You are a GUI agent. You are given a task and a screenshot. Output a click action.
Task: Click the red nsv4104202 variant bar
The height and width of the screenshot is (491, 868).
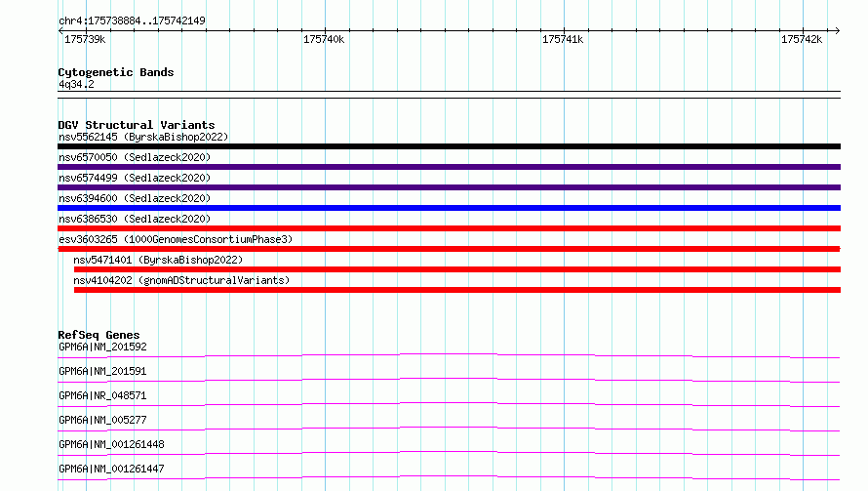pyautogui.click(x=457, y=290)
